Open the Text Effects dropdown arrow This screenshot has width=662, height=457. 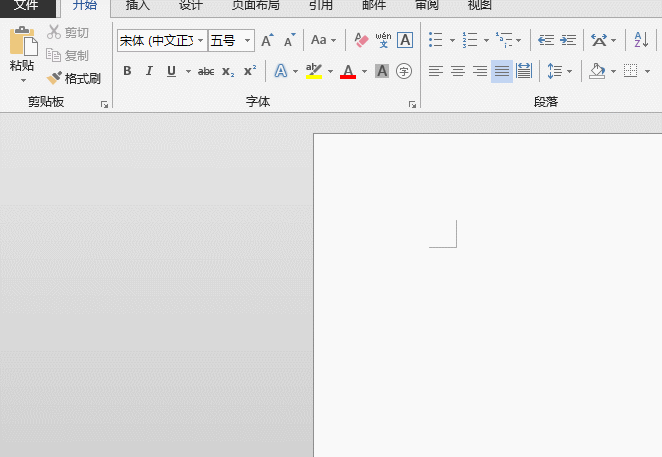[x=296, y=71]
